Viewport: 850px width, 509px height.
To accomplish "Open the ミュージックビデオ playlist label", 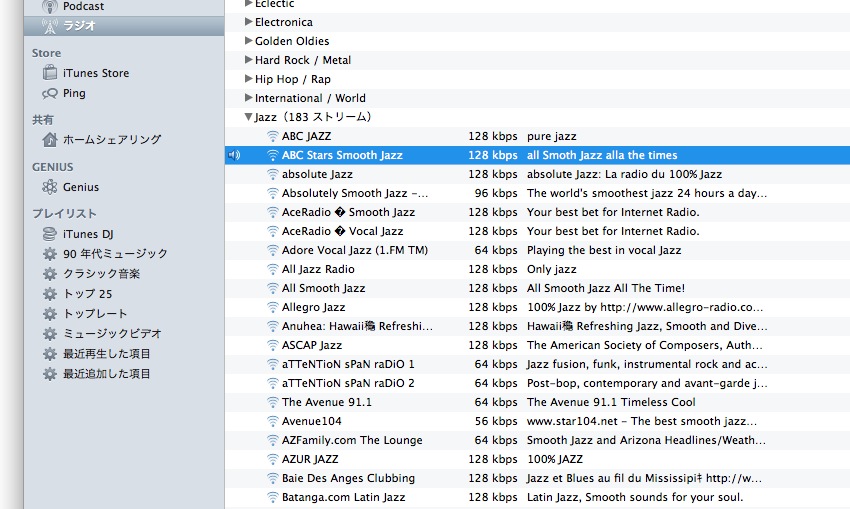I will pyautogui.click(x=112, y=334).
